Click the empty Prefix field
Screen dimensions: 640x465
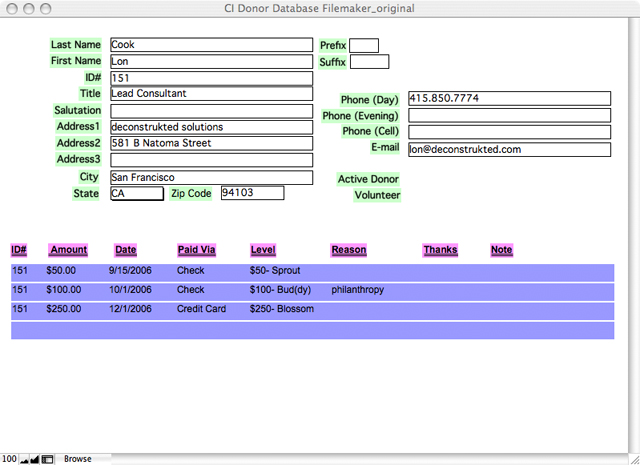pyautogui.click(x=364, y=45)
